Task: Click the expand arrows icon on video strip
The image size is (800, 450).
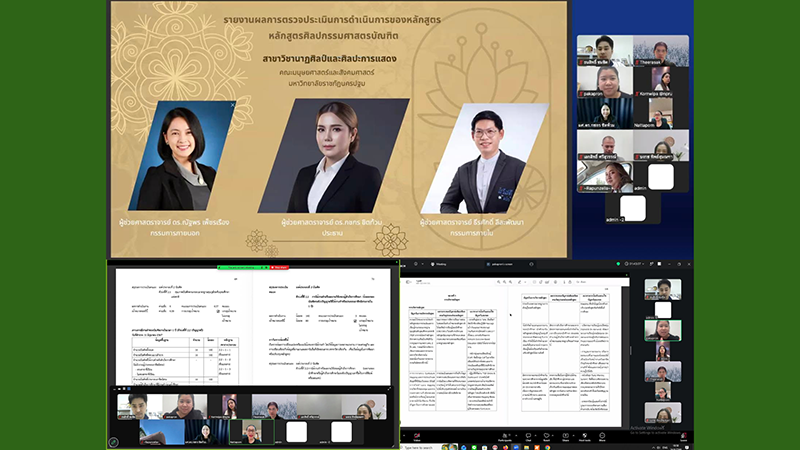Action: click(389, 389)
